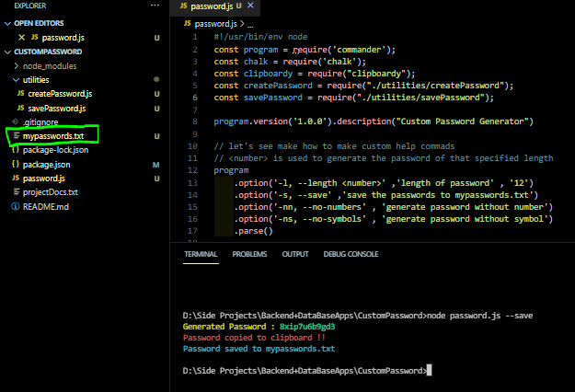Click the .gitignore file icon
This screenshot has height=392, width=575.
(16, 121)
